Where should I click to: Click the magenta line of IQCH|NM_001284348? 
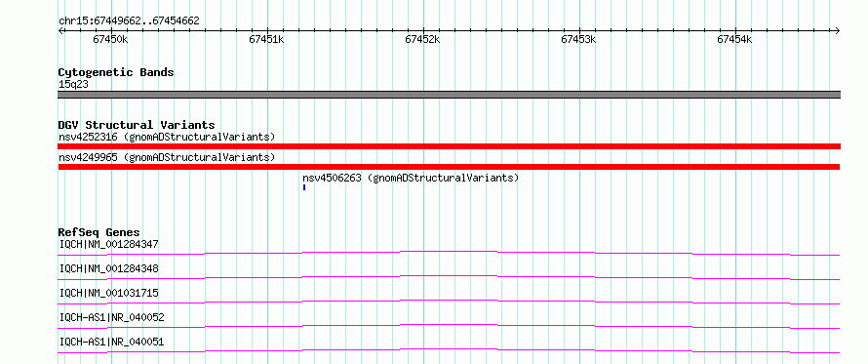tap(449, 277)
